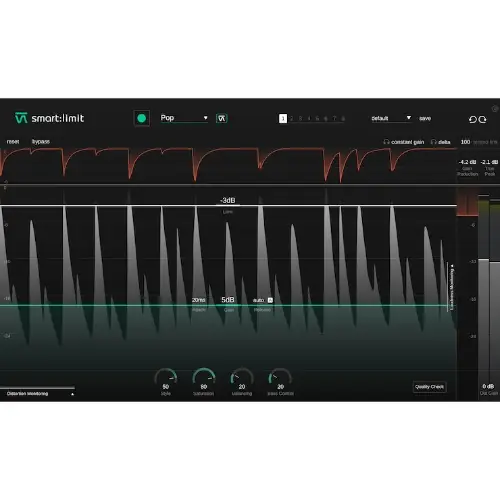Open settings via the top-right gear icon
500x500 pixels.
click(495, 109)
